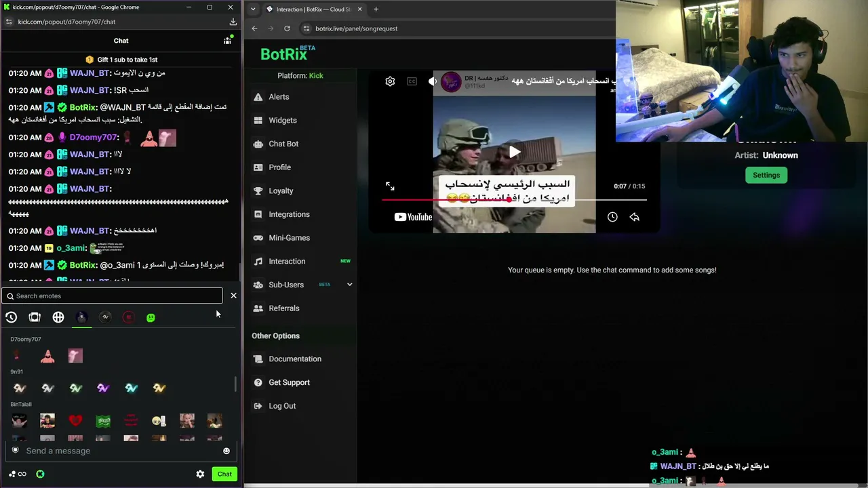Play the YouTube video
Image resolution: width=868 pixels, height=488 pixels.
click(x=515, y=152)
